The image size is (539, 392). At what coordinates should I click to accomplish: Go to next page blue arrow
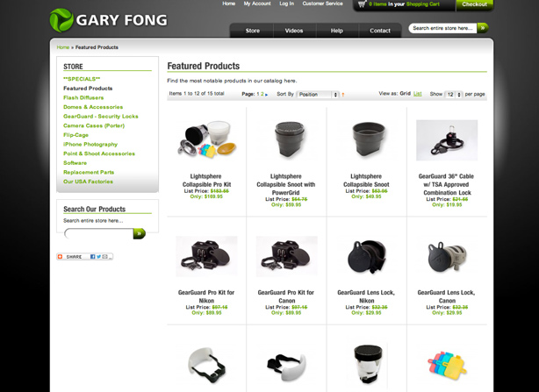pos(266,95)
